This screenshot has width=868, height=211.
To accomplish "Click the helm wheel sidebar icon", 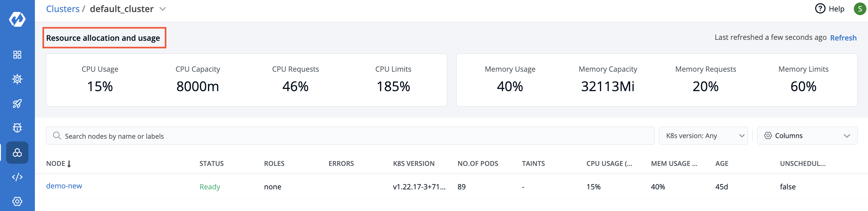I will pyautogui.click(x=17, y=79).
